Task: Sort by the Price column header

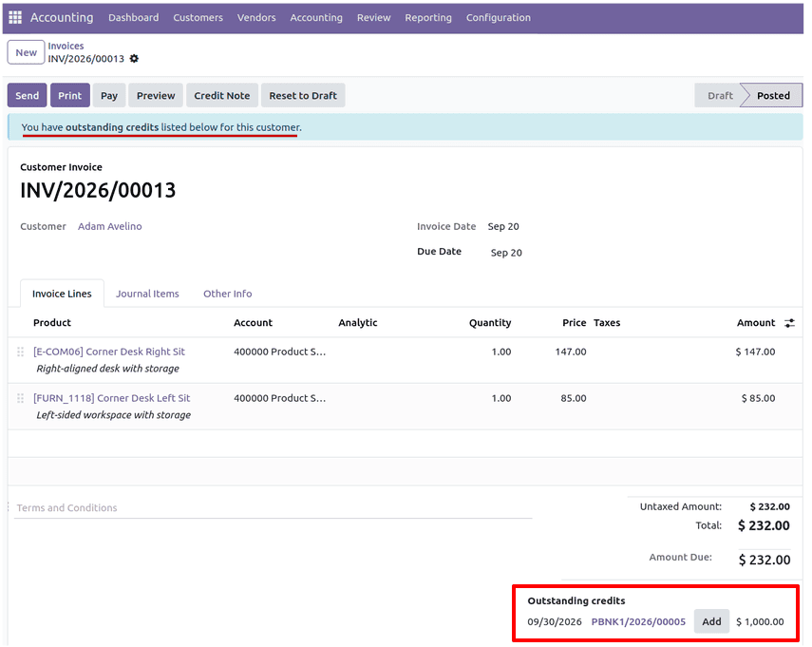Action: pyautogui.click(x=575, y=323)
